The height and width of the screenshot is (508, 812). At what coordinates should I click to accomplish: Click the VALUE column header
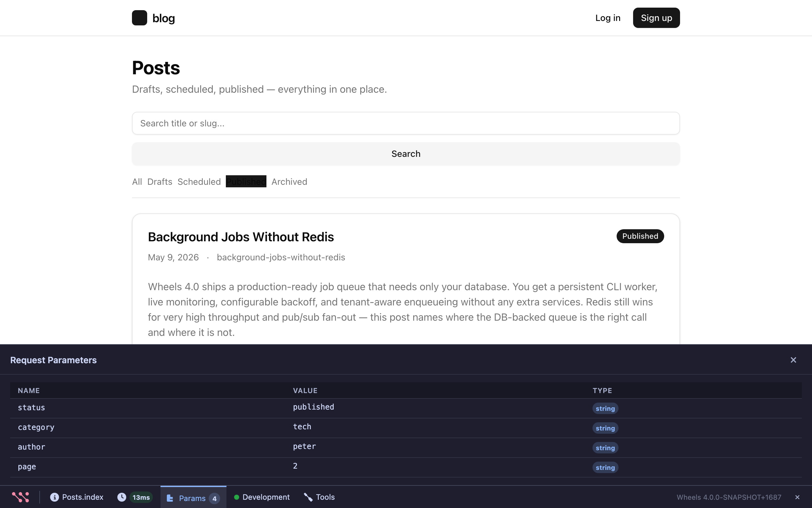click(x=305, y=391)
